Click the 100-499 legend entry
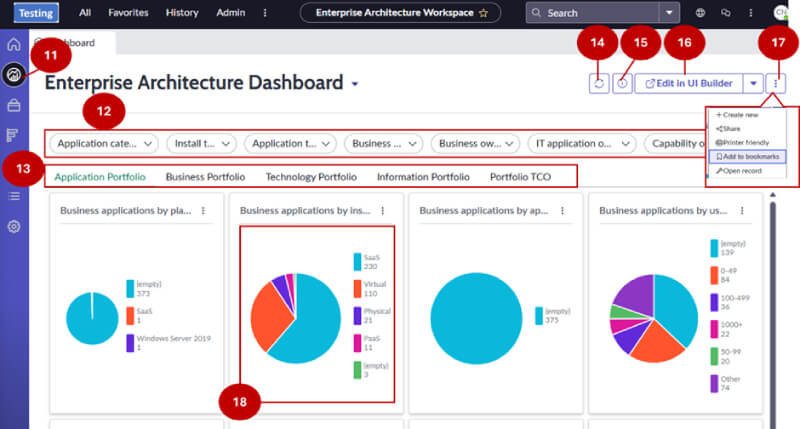 click(x=730, y=302)
